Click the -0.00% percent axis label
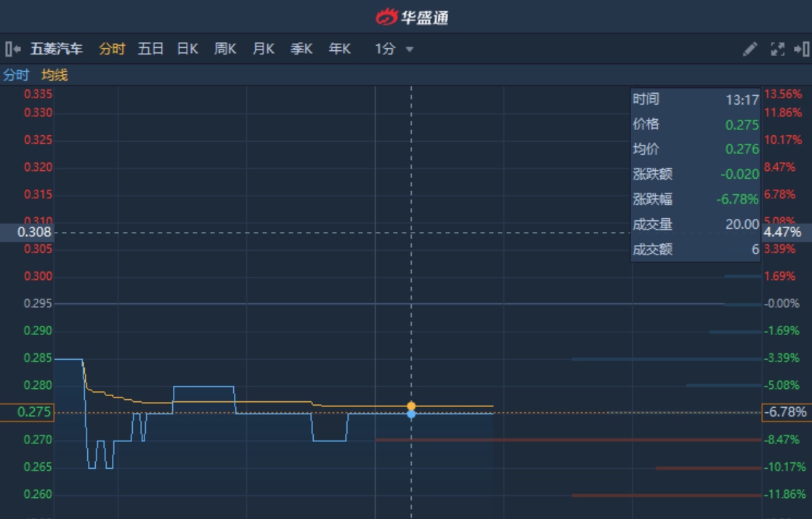The width and height of the screenshot is (812, 519). click(781, 303)
